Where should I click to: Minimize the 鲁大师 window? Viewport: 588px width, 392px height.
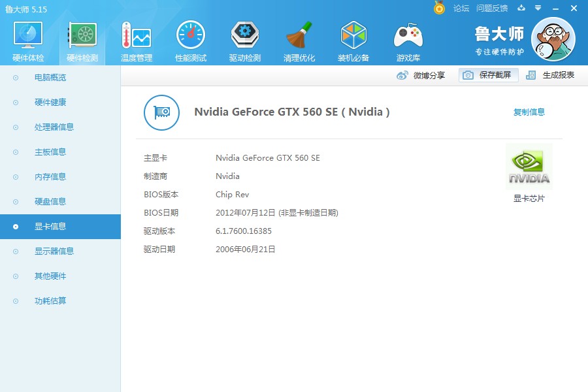[x=556, y=8]
